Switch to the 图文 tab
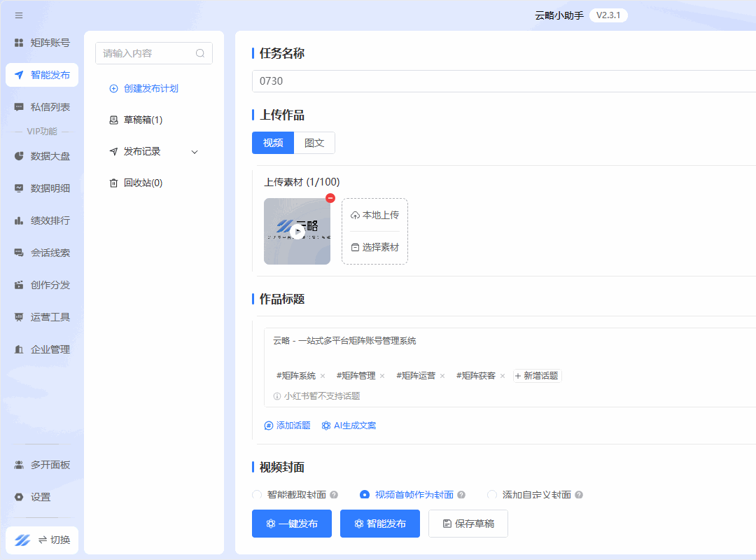Image resolution: width=756 pixels, height=560 pixels. click(314, 143)
